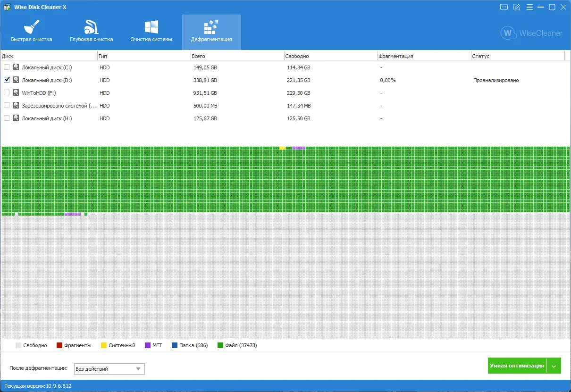Screen dimensions: 571x392
Task: Start Умная оптимизация
Action: 517,366
